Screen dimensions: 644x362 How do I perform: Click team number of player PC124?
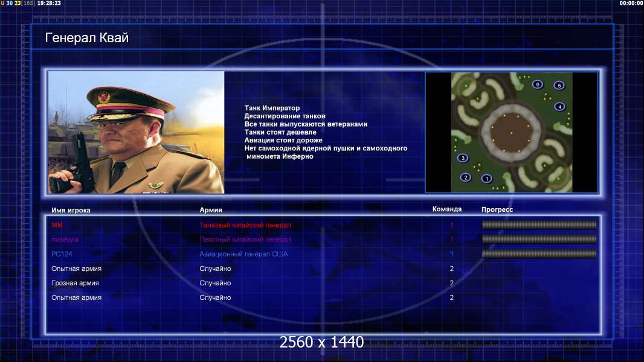point(451,254)
